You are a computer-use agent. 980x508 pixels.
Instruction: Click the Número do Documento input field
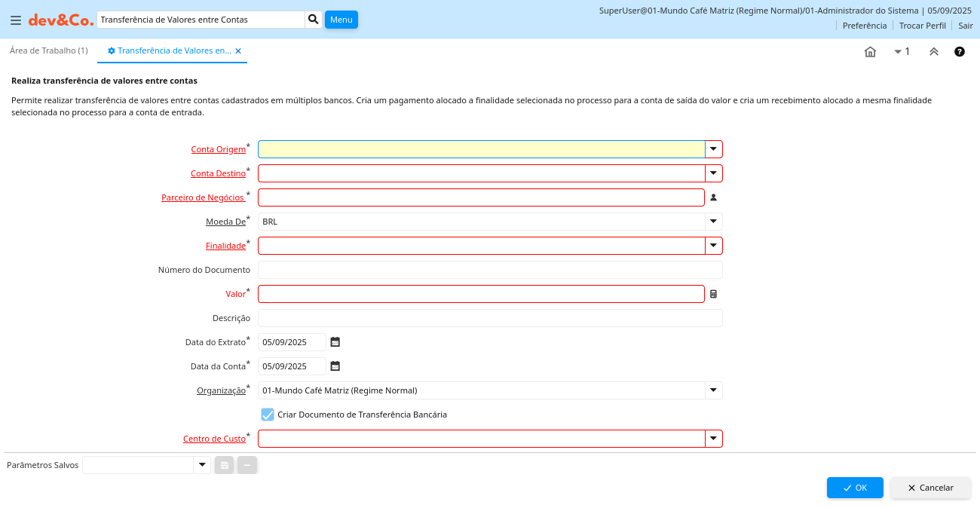click(490, 270)
